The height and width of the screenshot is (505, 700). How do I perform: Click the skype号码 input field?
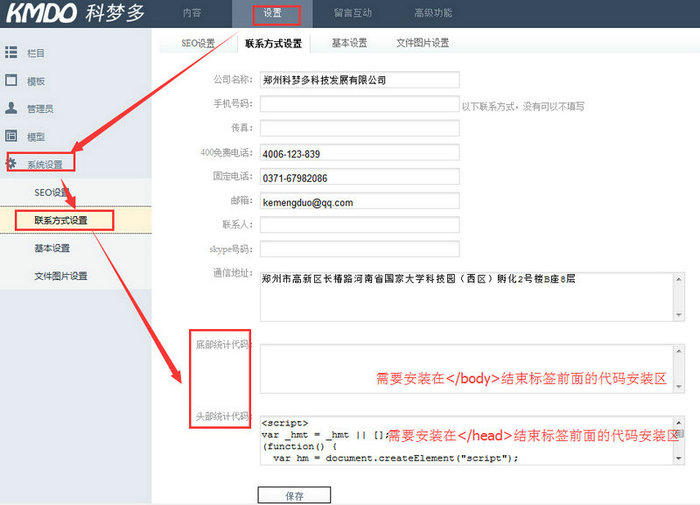(360, 249)
